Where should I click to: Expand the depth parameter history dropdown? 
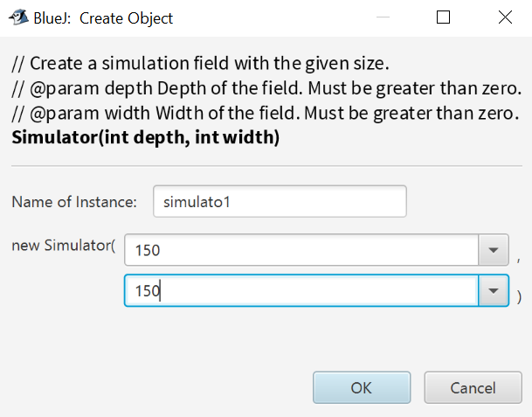coord(494,250)
